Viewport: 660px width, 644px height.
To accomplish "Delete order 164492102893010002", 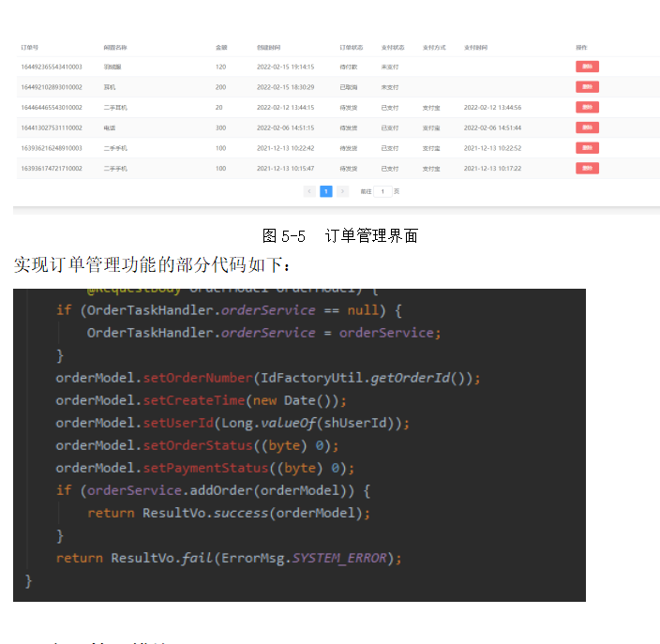I will 587,86.
